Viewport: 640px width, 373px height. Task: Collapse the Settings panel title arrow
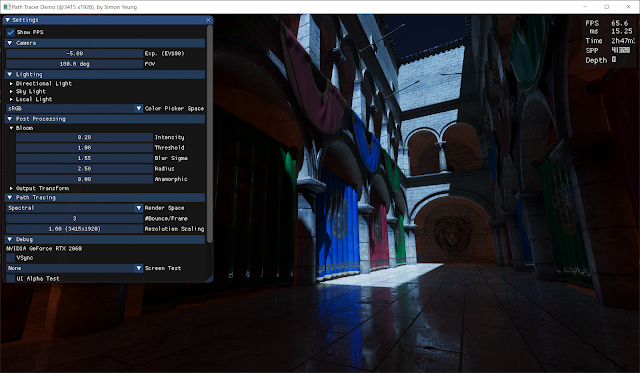[7, 20]
